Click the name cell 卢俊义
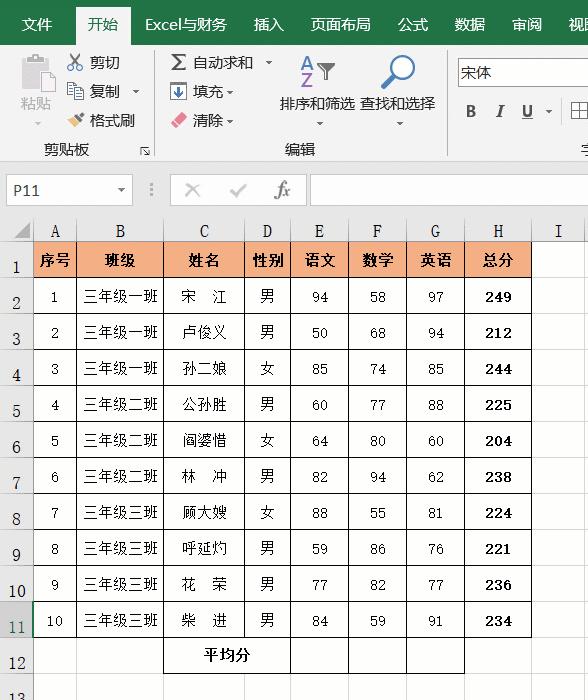Image resolution: width=588 pixels, height=700 pixels. point(204,332)
